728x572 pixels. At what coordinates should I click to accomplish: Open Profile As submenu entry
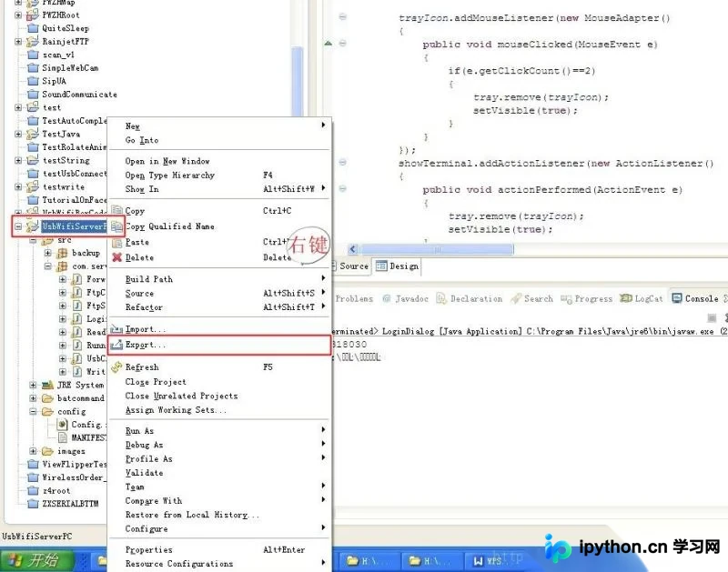pyautogui.click(x=219, y=459)
